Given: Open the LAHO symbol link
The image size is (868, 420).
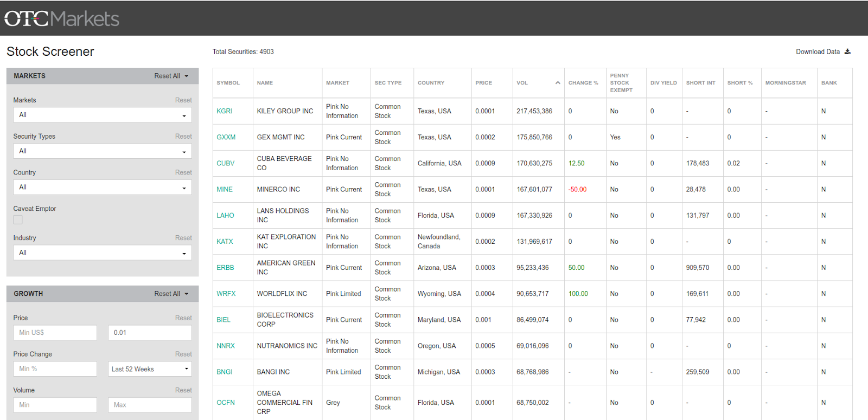Looking at the screenshot, I should 225,215.
